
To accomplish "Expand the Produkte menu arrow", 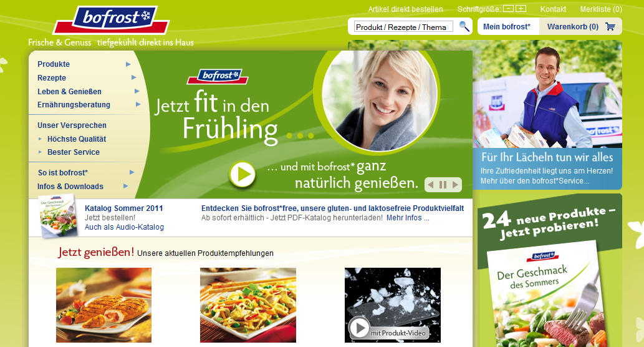I will point(128,64).
